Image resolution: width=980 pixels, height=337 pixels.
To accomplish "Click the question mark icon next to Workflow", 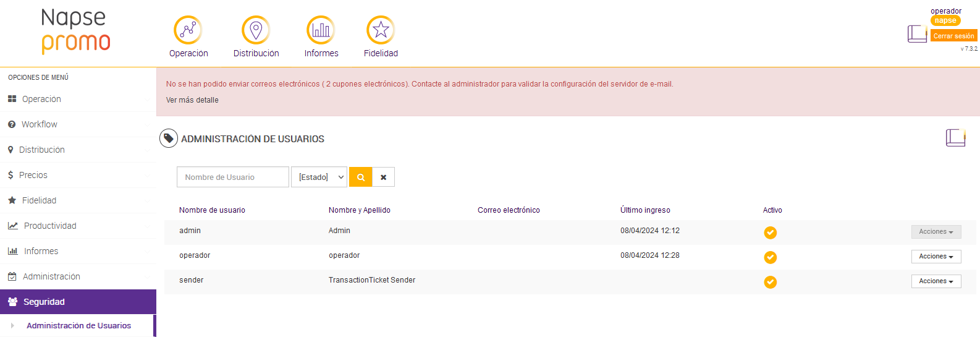I will pos(12,124).
